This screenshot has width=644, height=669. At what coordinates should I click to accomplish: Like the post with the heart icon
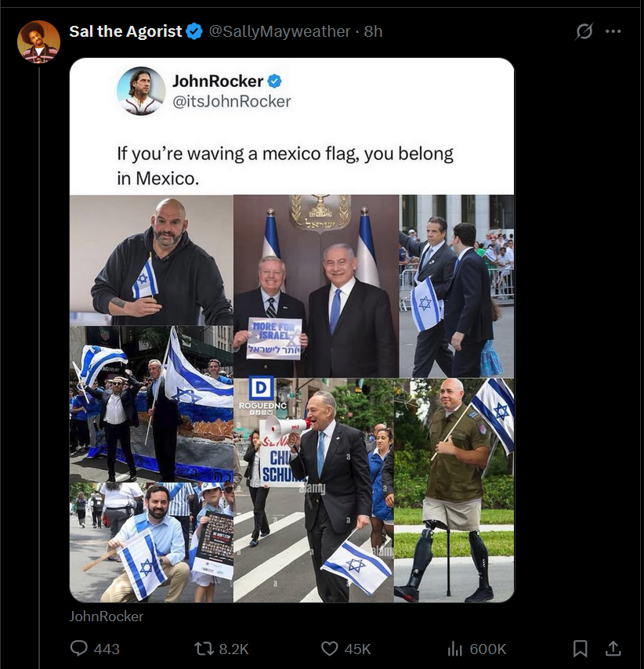tap(330, 649)
